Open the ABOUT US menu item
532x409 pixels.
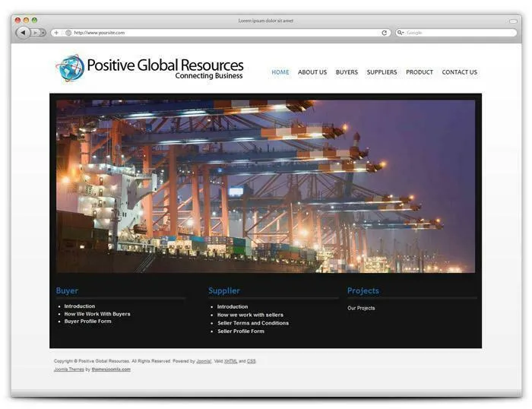312,72
